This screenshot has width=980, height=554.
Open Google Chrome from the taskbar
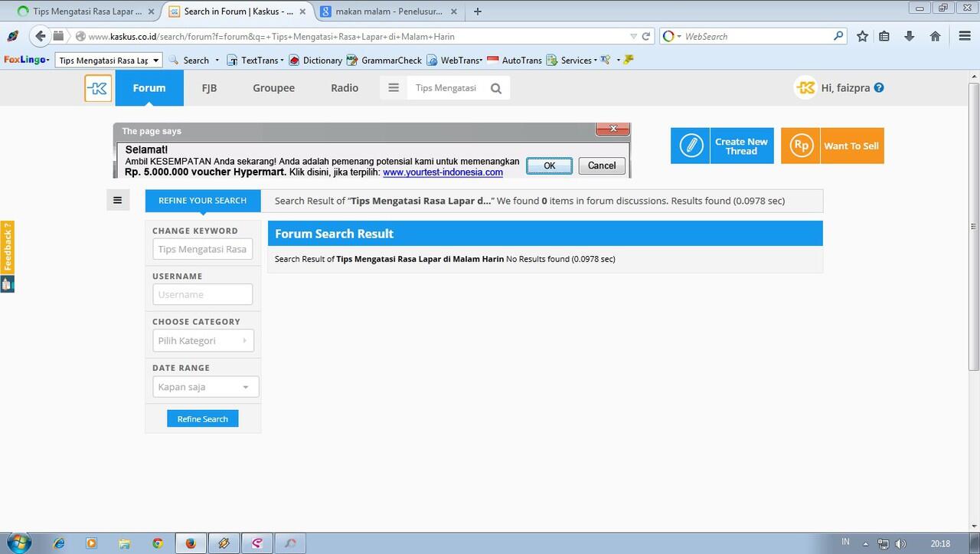(x=158, y=543)
